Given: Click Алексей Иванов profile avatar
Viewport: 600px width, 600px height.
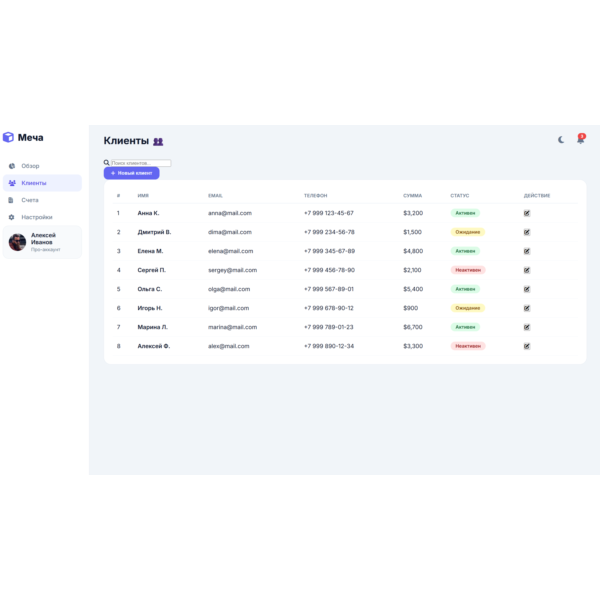Looking at the screenshot, I should pyautogui.click(x=17, y=242).
